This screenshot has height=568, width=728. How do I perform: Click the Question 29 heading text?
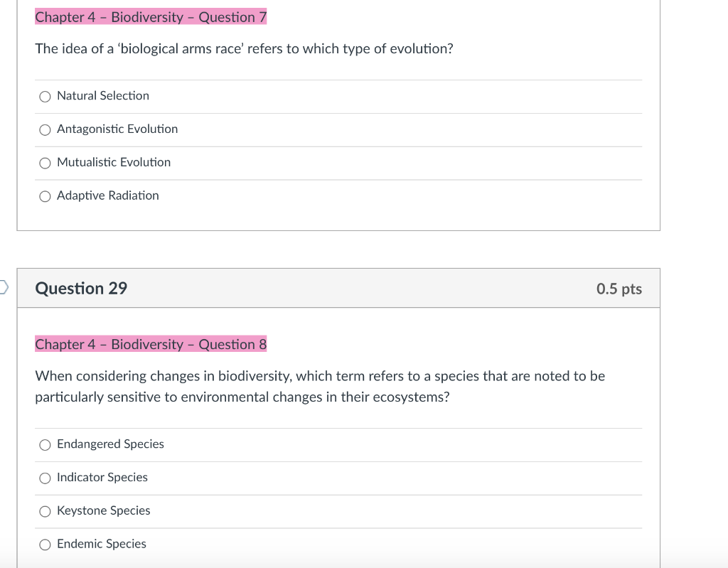coord(81,289)
